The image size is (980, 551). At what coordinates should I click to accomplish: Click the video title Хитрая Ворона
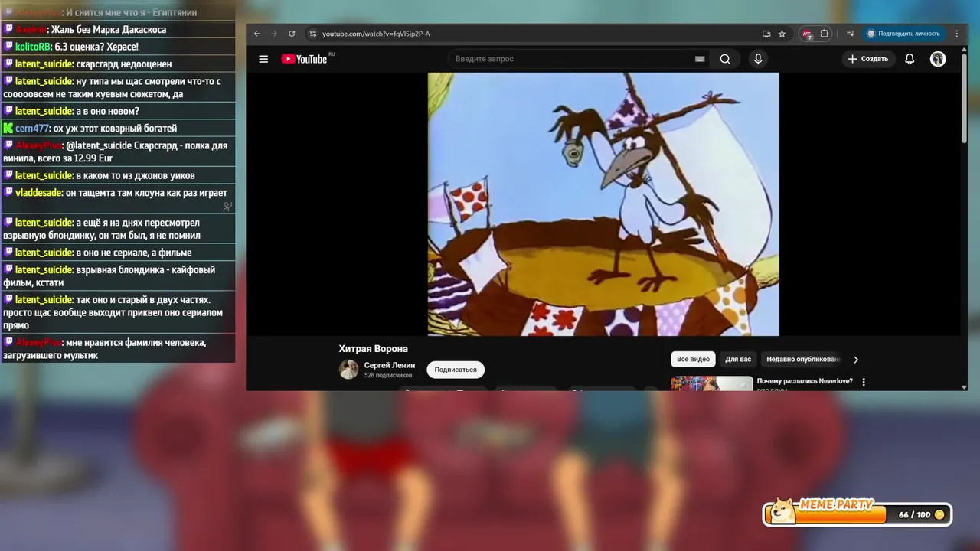[374, 349]
